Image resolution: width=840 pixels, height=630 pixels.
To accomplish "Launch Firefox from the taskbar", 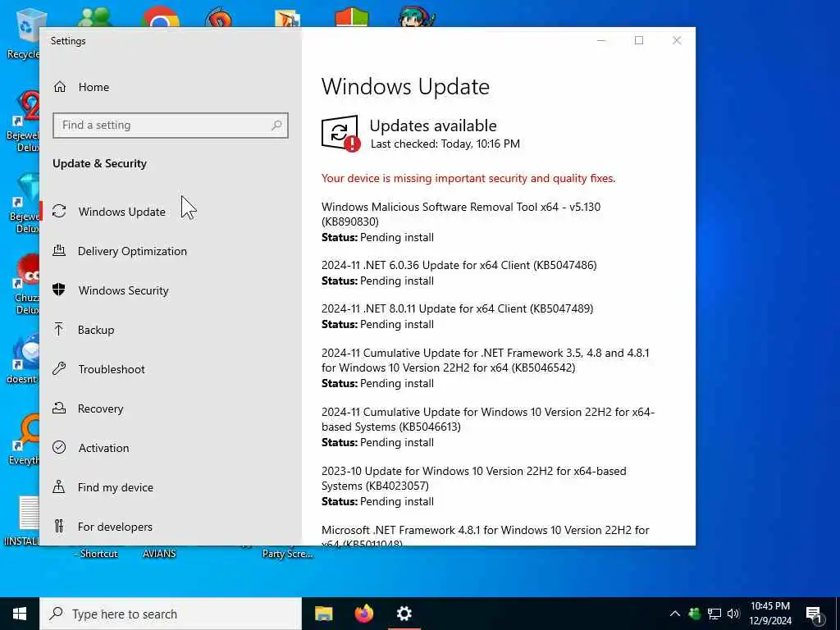I will [x=363, y=614].
